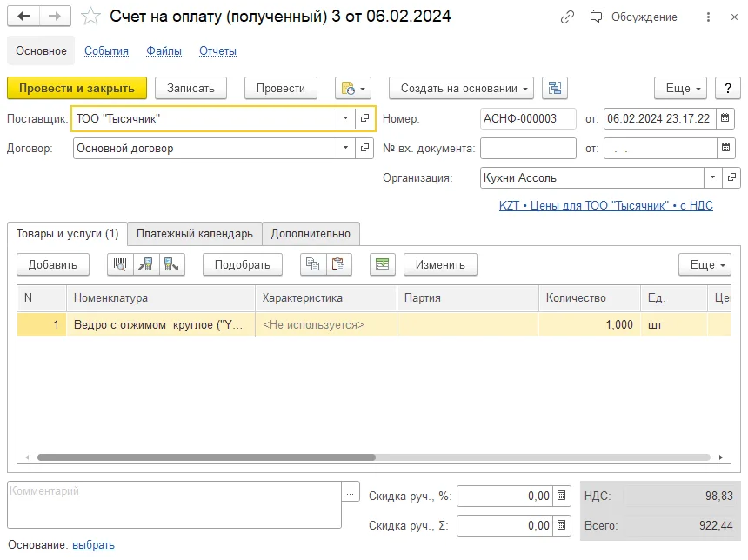Viewport: 748px width, 560px height.
Task: Click the Номер field АСНФ-000003
Action: pos(528,118)
